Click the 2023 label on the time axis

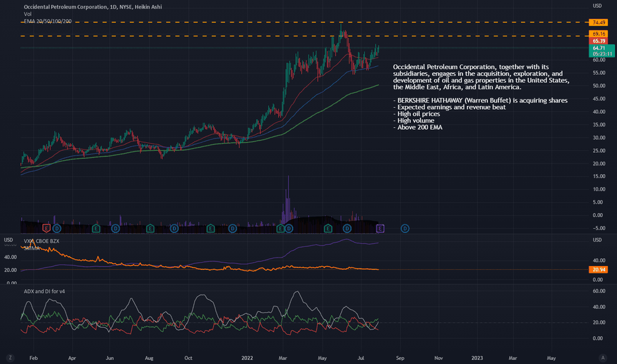point(477,357)
